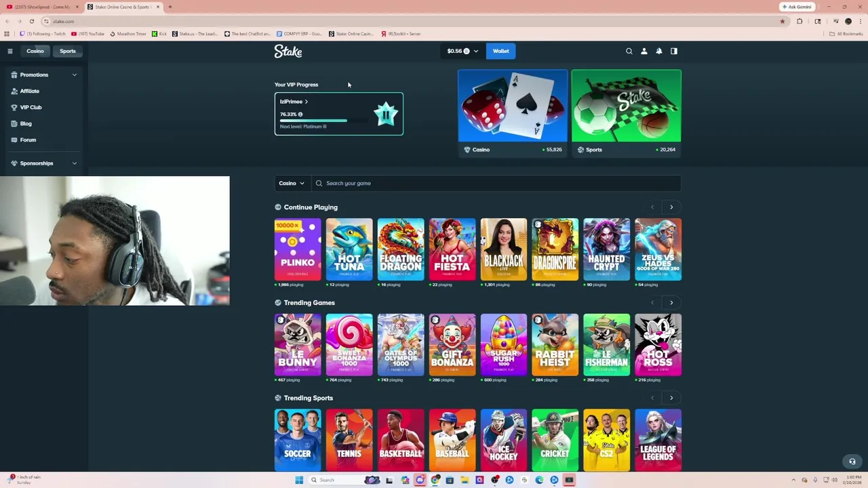Show next Trending Games arrow
Screen dimensions: 868x488
click(671, 302)
